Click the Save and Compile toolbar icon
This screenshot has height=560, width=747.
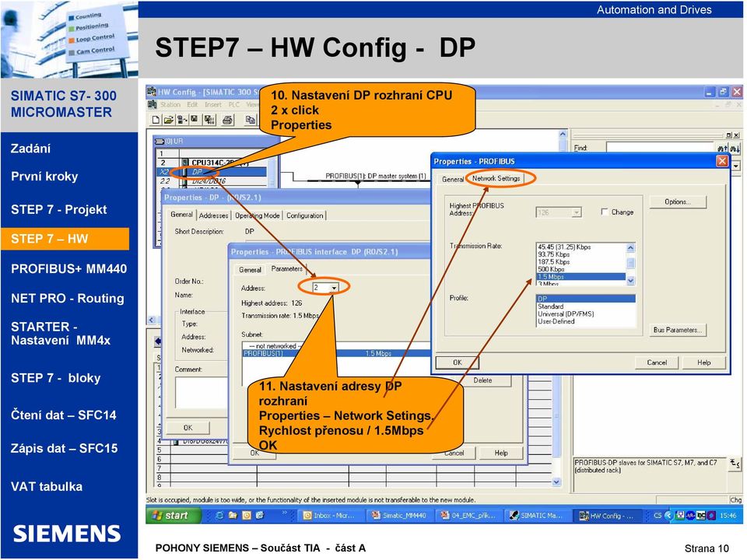coord(209,120)
